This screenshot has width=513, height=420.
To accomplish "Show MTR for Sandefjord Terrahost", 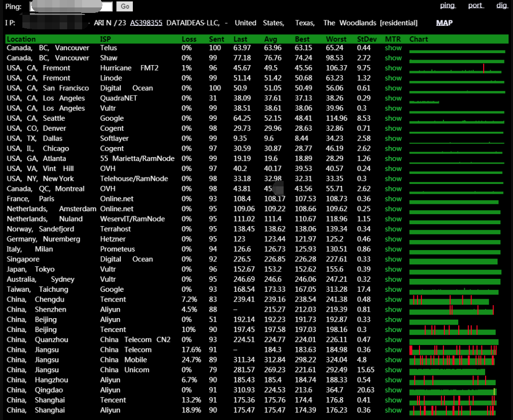I will tap(393, 229).
